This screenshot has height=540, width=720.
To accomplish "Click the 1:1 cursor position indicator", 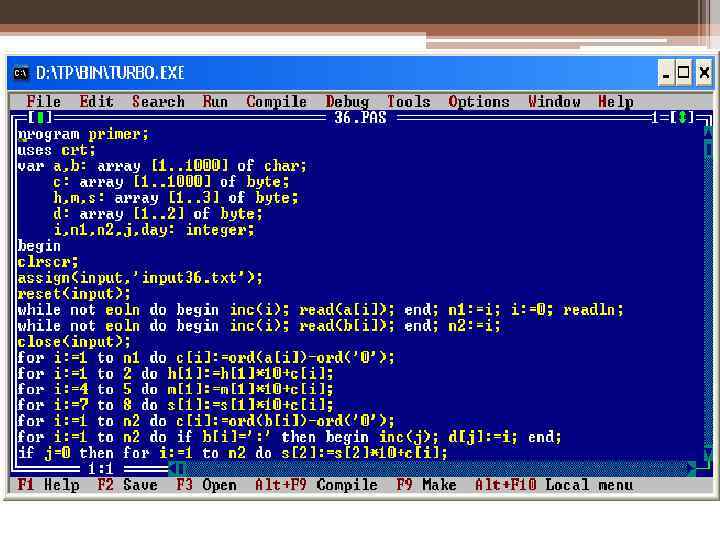I will (x=101, y=469).
